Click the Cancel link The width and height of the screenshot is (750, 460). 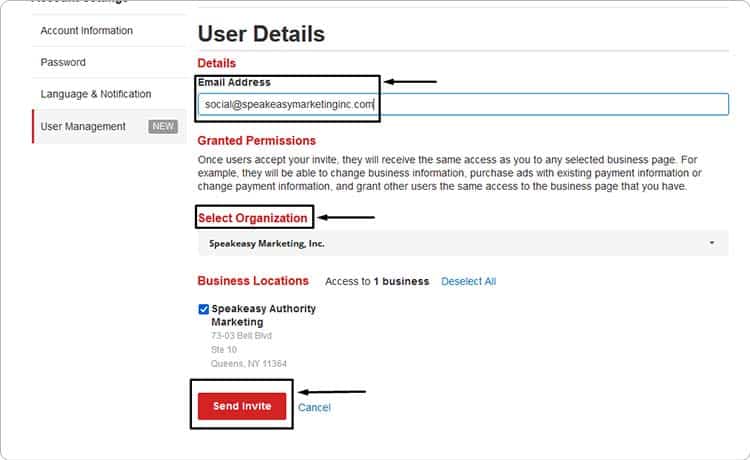click(314, 407)
